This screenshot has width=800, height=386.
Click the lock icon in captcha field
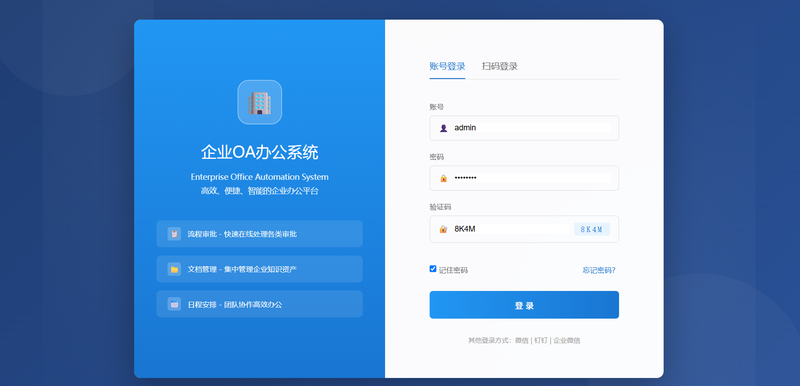443,229
